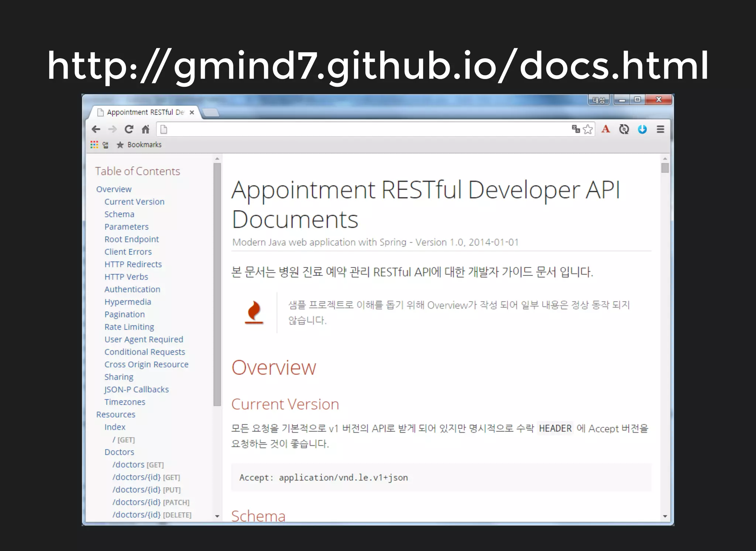Screen dimensions: 756x551
Task: Open the Bookmarks folder in bookmarks bar
Action: 139,145
